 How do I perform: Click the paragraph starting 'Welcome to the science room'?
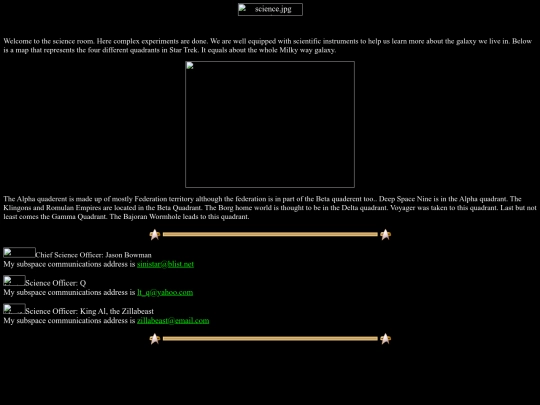tap(268, 45)
